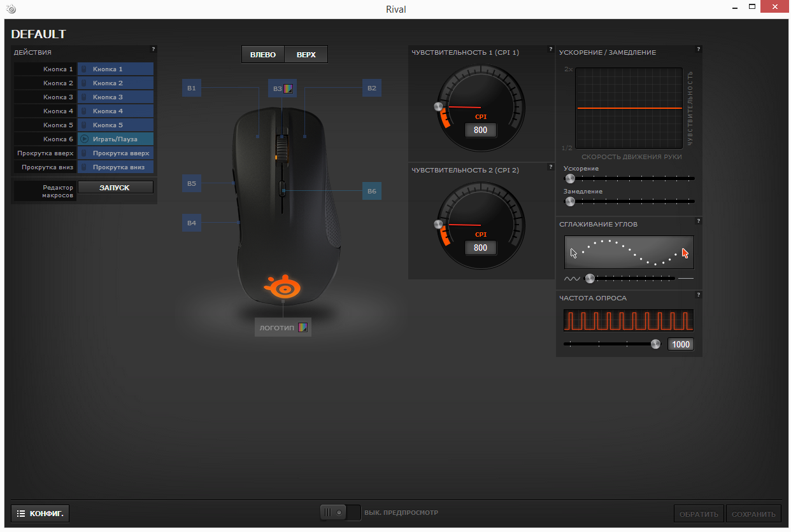Open assignment for Кнопка 3
791x532 pixels.
(116, 97)
